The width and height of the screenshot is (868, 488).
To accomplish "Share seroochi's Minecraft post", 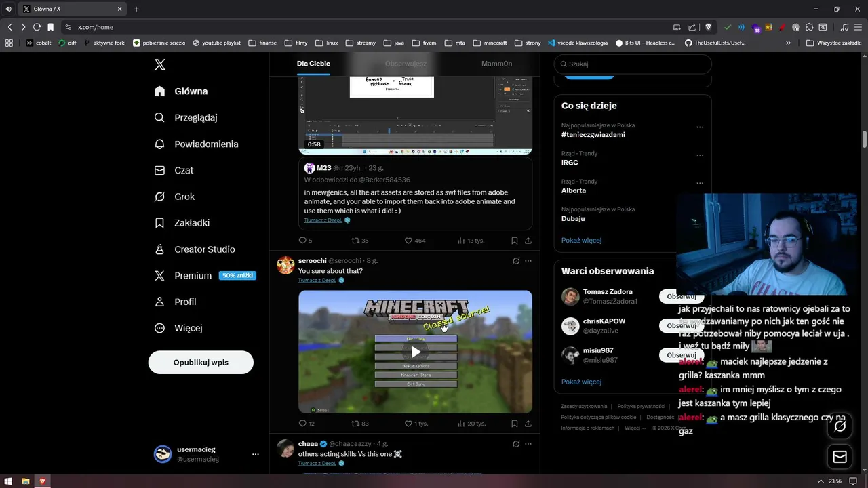I will 528,424.
